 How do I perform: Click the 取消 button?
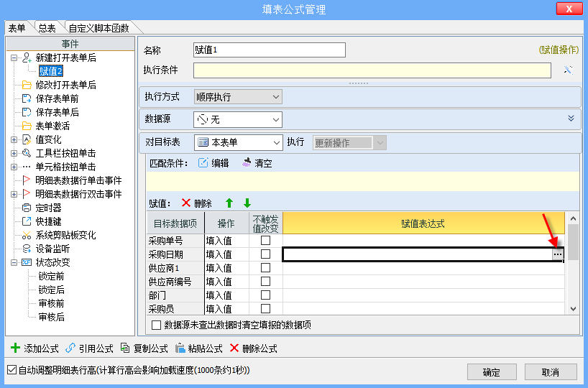pyautogui.click(x=551, y=372)
